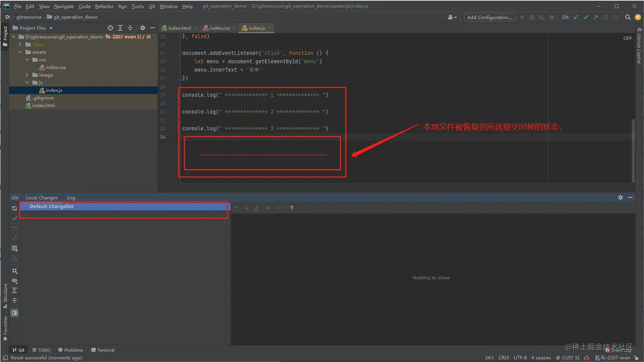
Task: Collapse all in the Project Files panel header
Action: pos(130,28)
